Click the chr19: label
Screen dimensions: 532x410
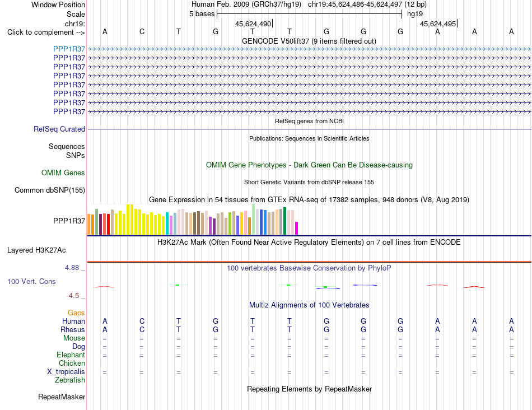coord(75,24)
